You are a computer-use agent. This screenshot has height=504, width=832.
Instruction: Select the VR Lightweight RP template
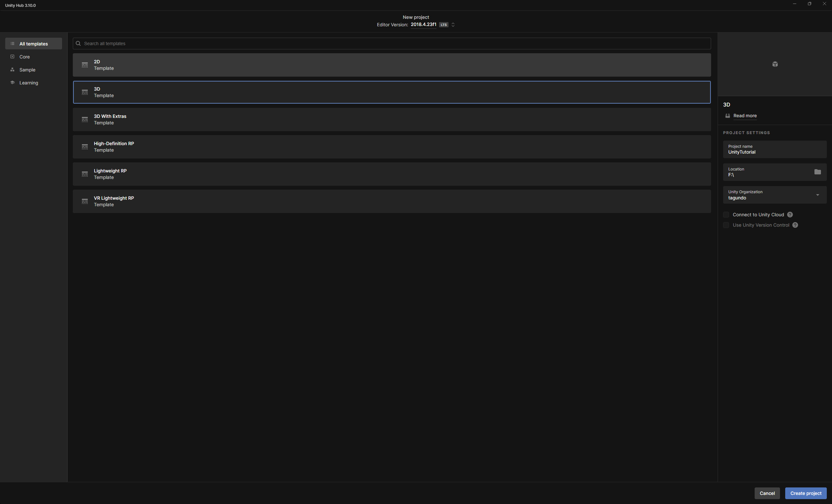[392, 201]
